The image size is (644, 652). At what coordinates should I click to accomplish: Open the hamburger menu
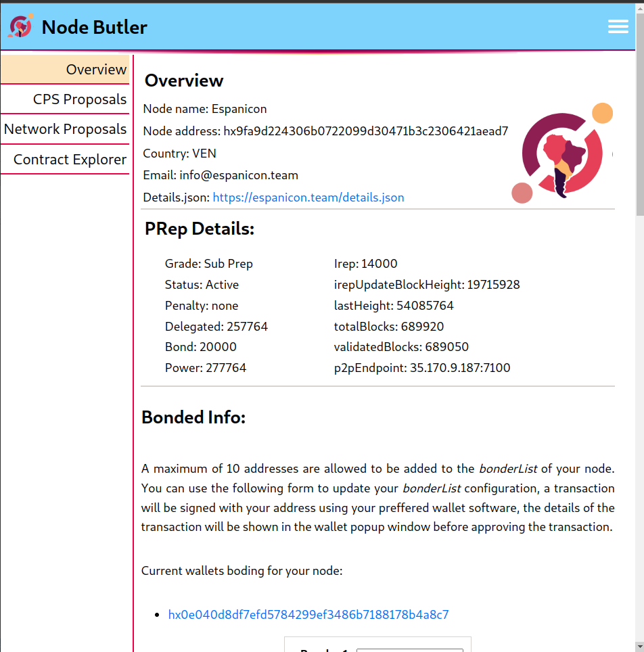point(618,26)
